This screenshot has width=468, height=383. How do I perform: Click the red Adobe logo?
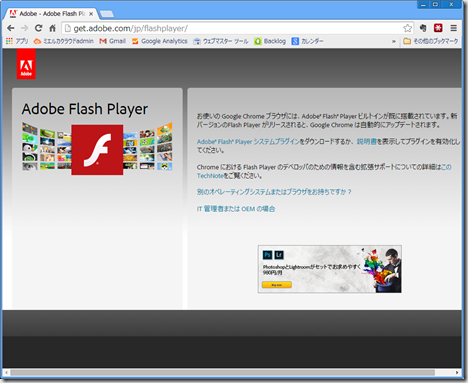click(26, 64)
